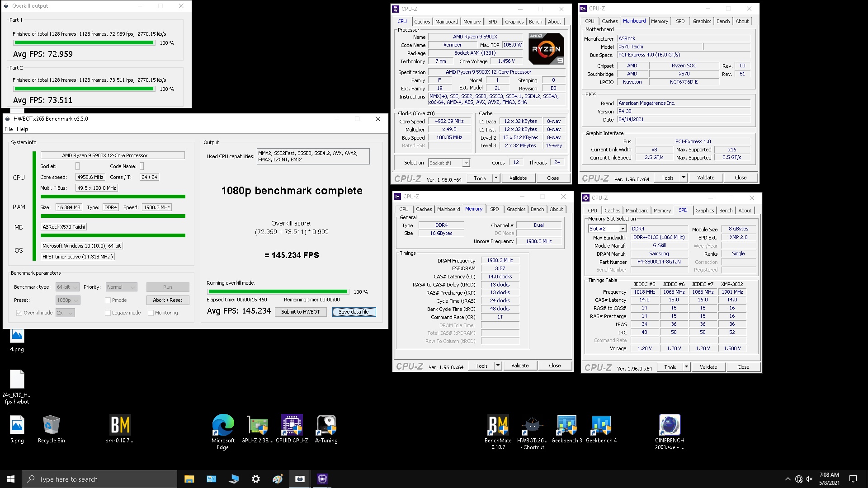
Task: Open the Help menu in HWBOT x265
Action: click(22, 129)
